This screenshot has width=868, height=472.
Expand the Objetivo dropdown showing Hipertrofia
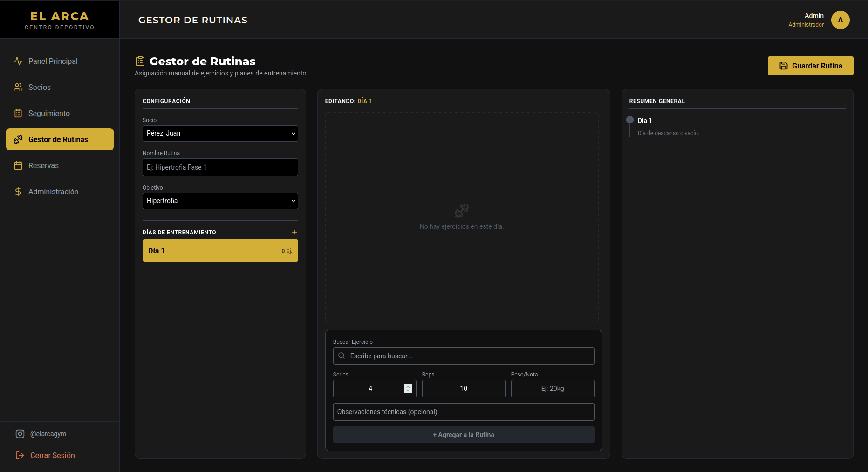220,201
